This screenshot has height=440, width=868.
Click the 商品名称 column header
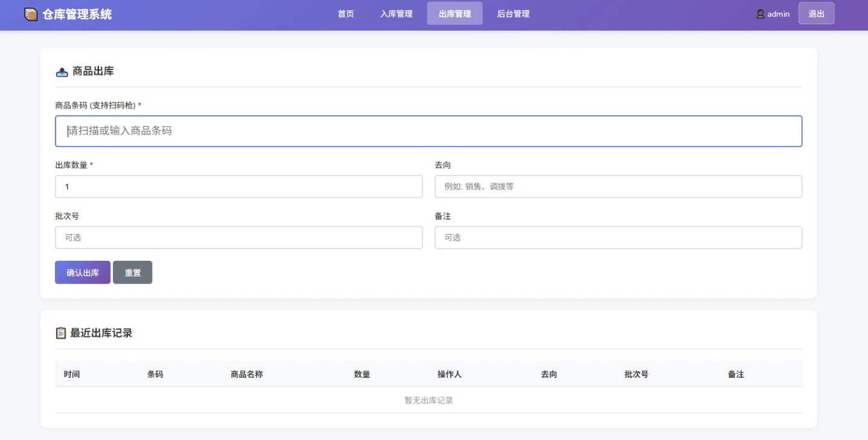pos(247,374)
